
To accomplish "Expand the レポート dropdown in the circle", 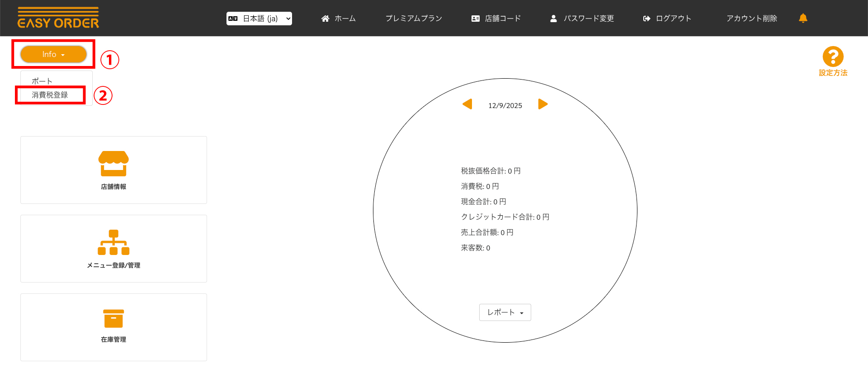I will 505,312.
